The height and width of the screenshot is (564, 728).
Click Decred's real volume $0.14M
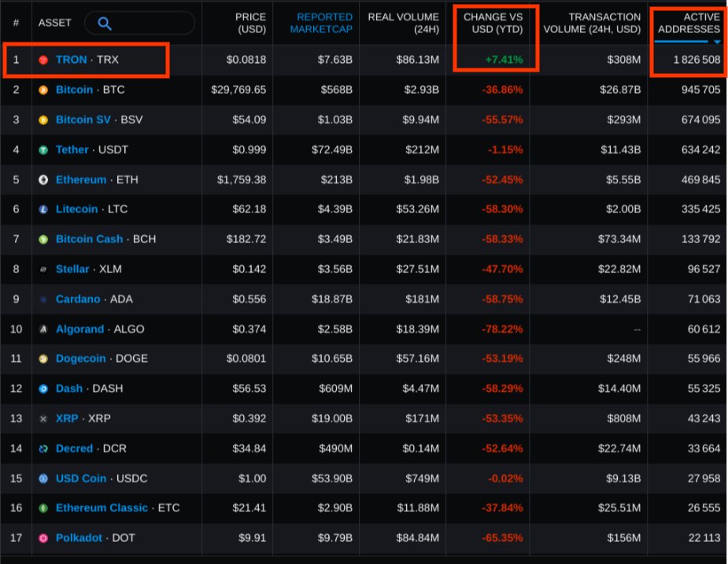tap(420, 449)
